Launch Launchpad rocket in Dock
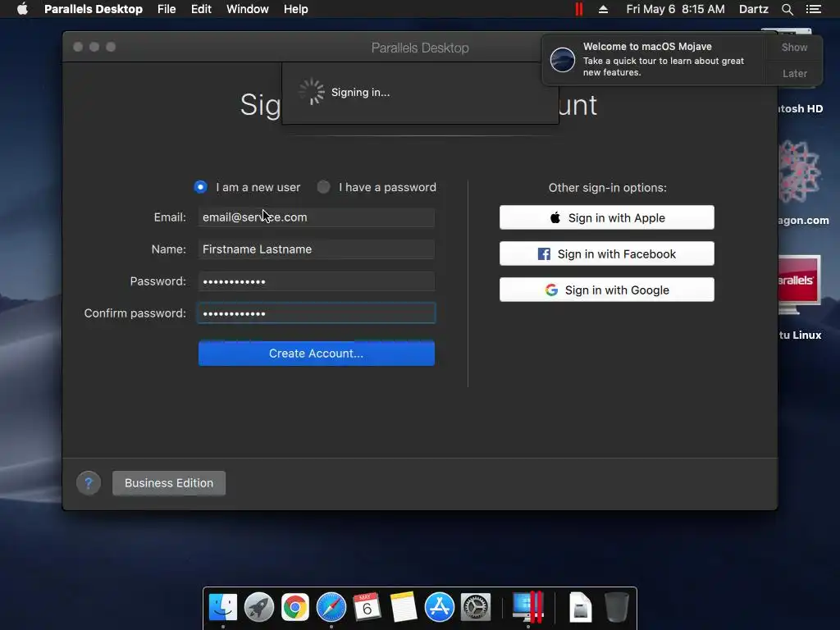Image resolution: width=840 pixels, height=630 pixels. pos(258,608)
